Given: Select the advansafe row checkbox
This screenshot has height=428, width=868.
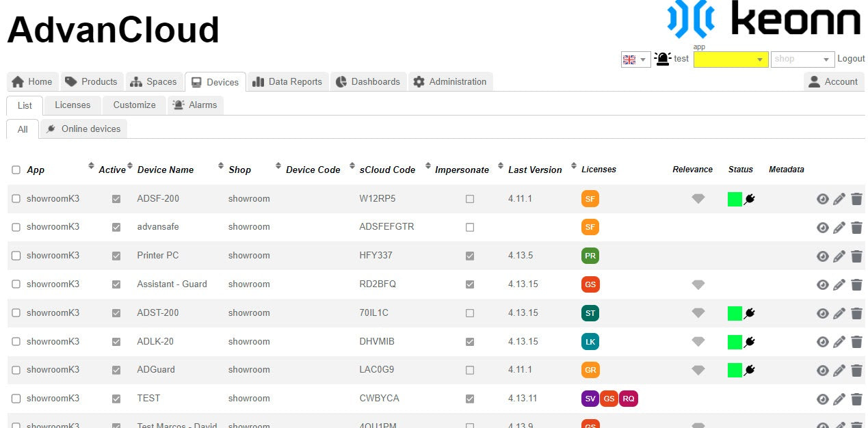Looking at the screenshot, I should pos(16,227).
